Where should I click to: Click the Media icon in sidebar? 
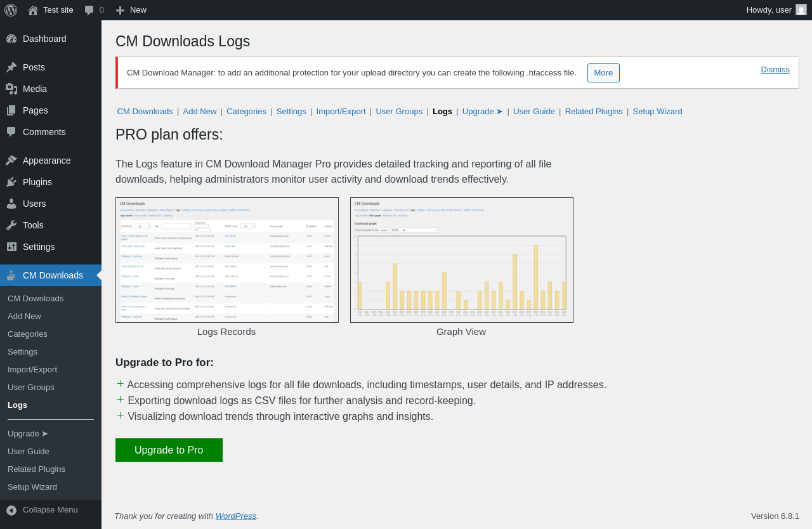click(x=11, y=89)
